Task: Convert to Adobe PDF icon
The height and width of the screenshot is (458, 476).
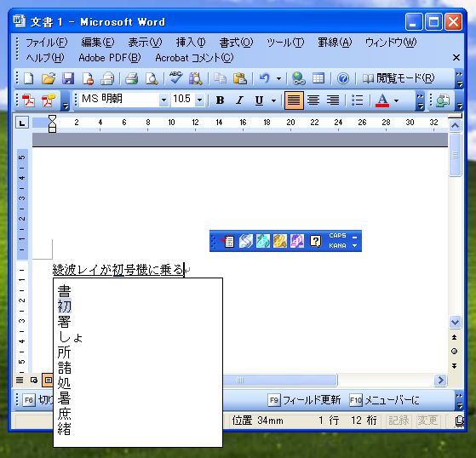Action: pyautogui.click(x=28, y=100)
